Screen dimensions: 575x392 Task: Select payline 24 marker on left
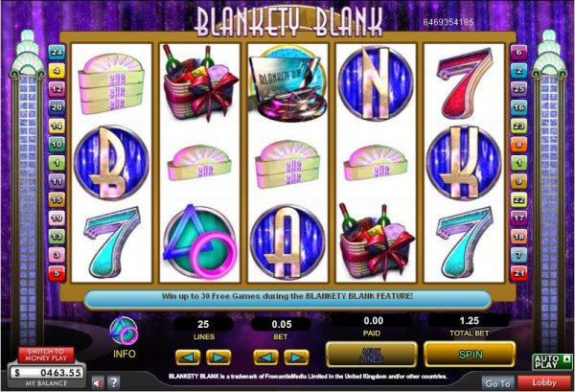pyautogui.click(x=57, y=53)
